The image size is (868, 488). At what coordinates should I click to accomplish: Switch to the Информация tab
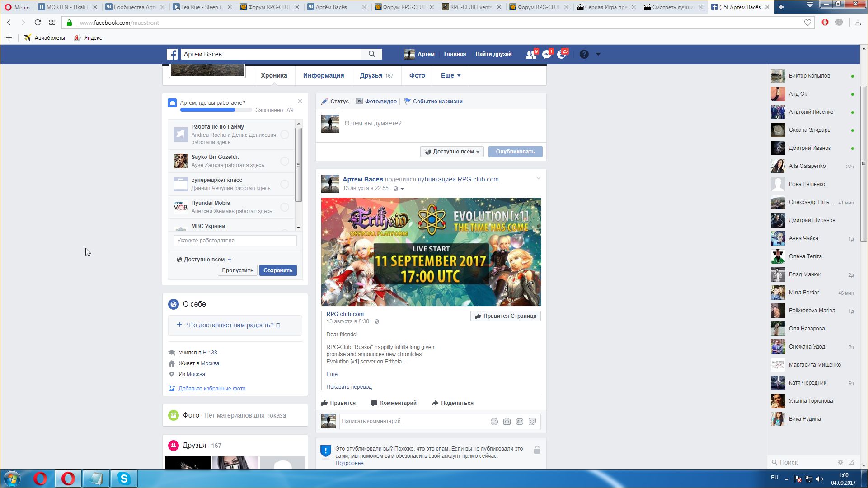pos(324,75)
